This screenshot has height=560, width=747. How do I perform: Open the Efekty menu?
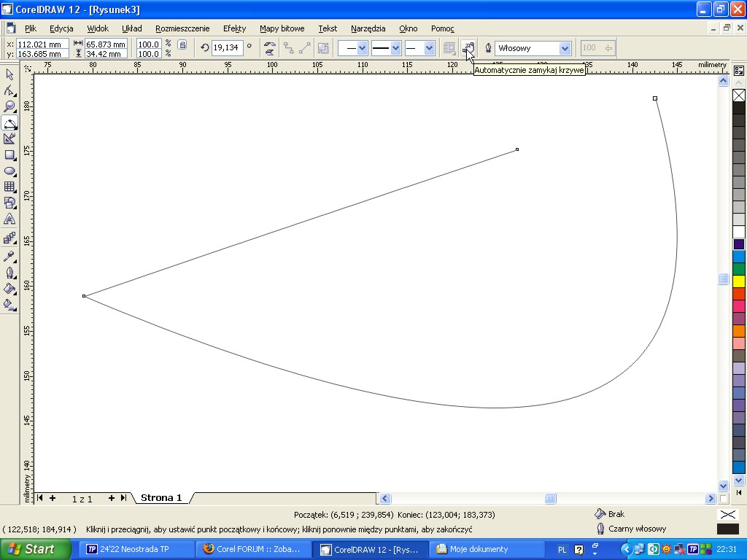[234, 28]
